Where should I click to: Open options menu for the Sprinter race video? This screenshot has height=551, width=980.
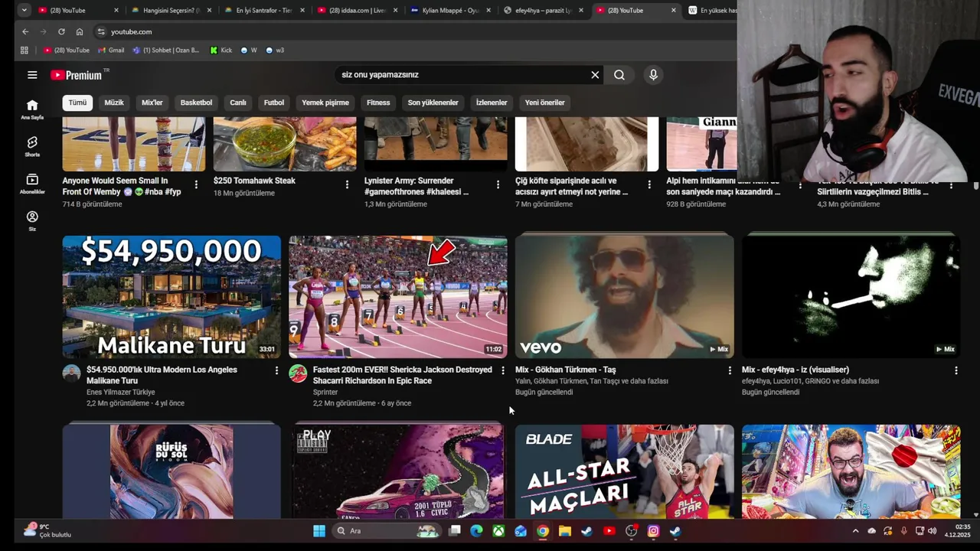pyautogui.click(x=503, y=370)
